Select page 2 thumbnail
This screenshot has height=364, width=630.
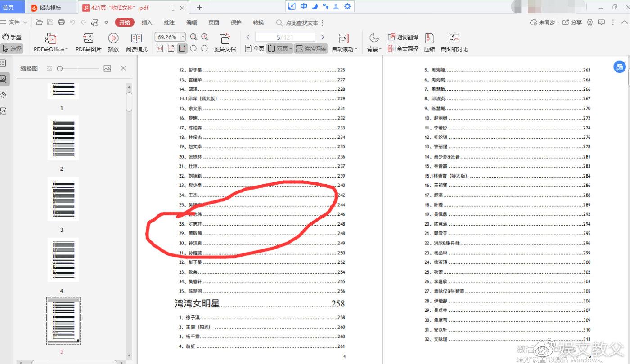pos(63,138)
